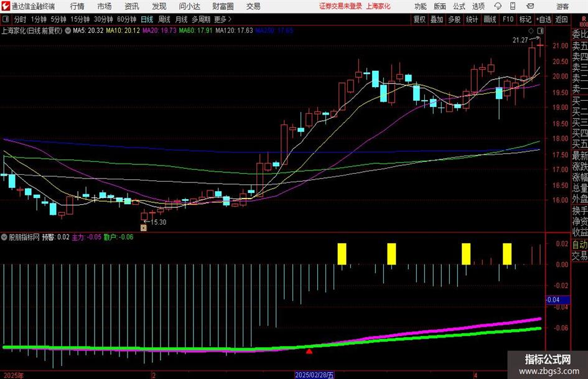Click 证券交易未登录 login link
This screenshot has width=588, height=379.
341,6
